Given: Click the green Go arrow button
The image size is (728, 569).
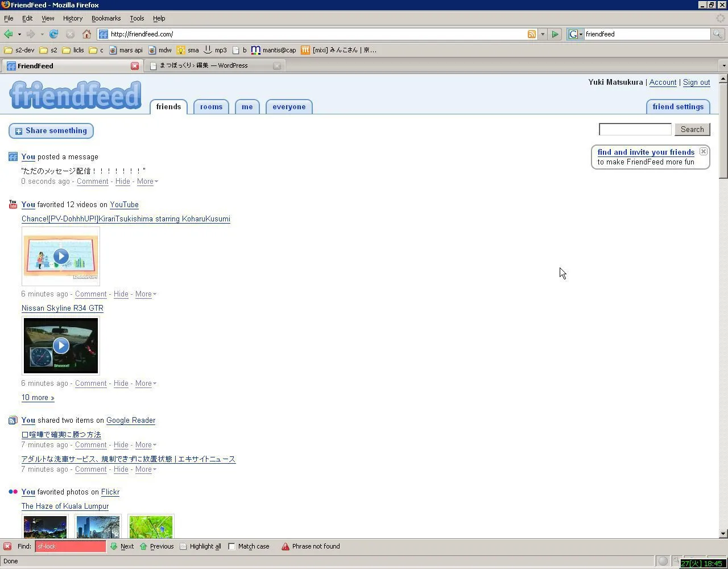Looking at the screenshot, I should (x=555, y=34).
